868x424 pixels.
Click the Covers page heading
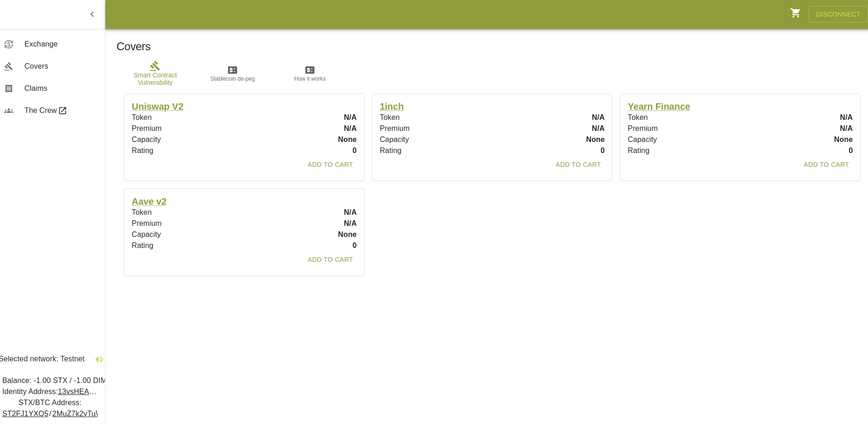134,47
